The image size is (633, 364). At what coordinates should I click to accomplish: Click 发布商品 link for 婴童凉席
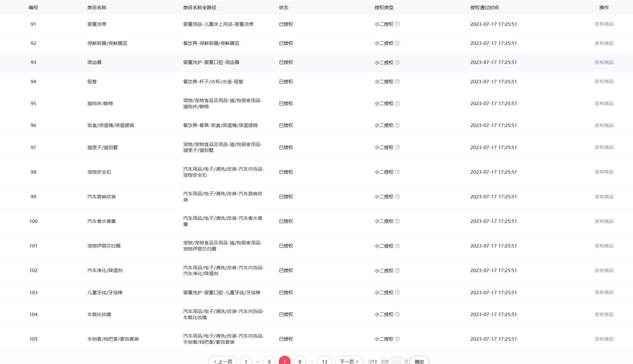[603, 24]
